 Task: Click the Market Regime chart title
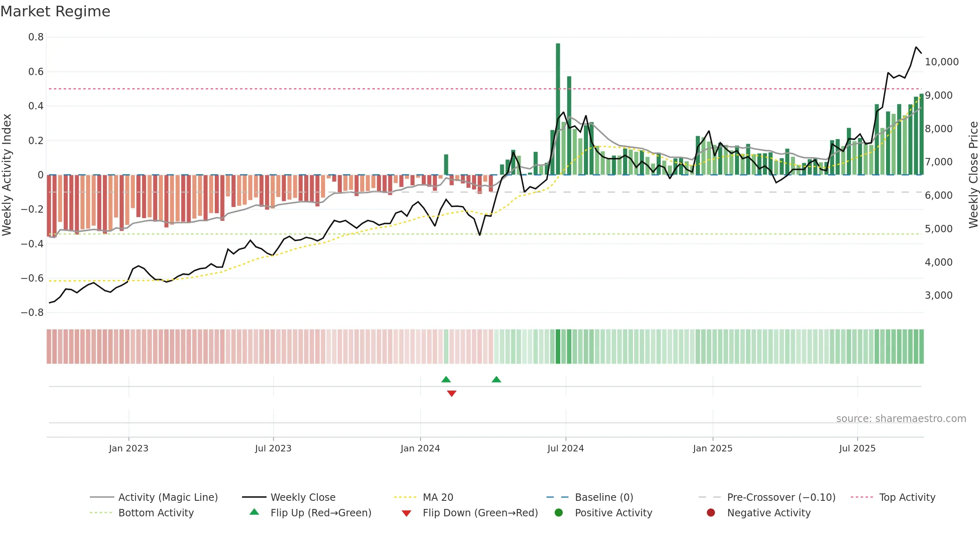(55, 11)
